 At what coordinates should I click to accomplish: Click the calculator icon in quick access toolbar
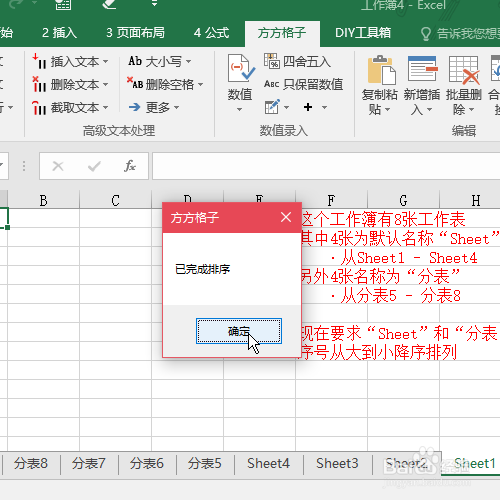tap(63, 4)
